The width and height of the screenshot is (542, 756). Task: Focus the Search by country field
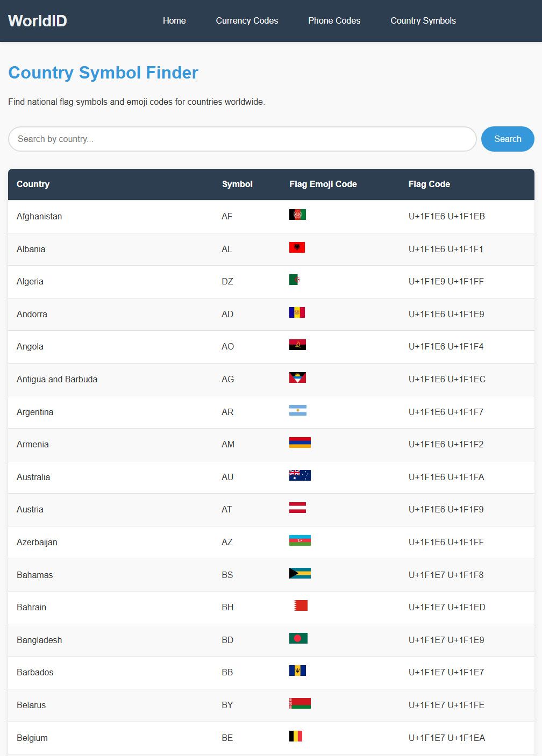tap(242, 139)
